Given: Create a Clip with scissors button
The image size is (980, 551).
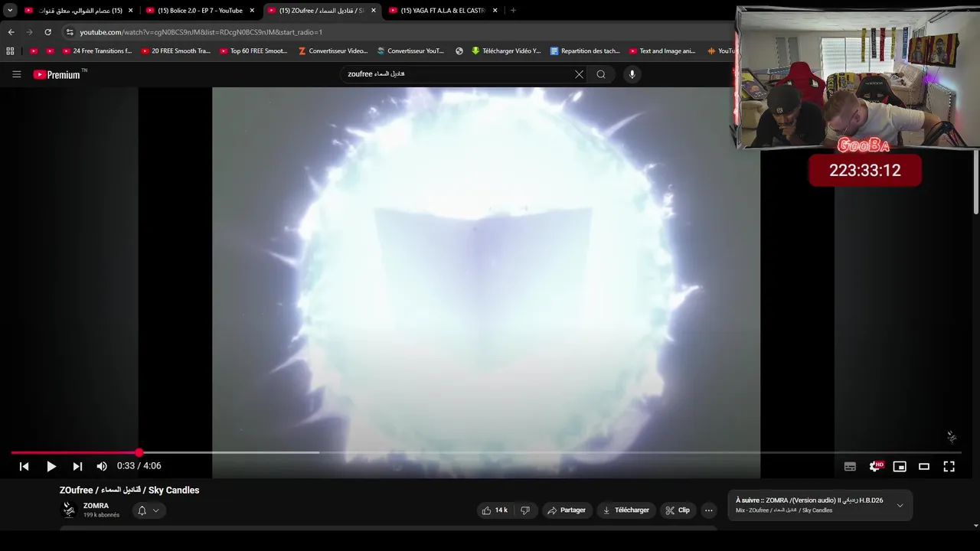Looking at the screenshot, I should (678, 510).
